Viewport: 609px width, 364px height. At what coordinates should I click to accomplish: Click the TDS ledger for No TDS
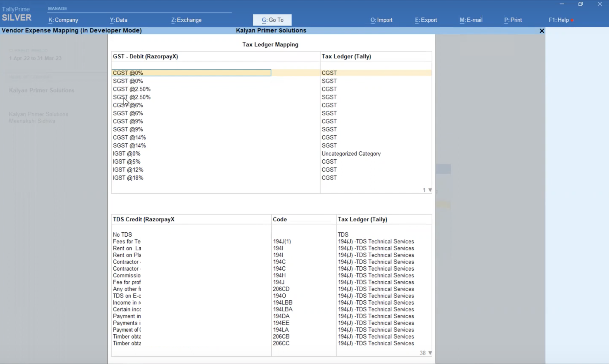[343, 235]
